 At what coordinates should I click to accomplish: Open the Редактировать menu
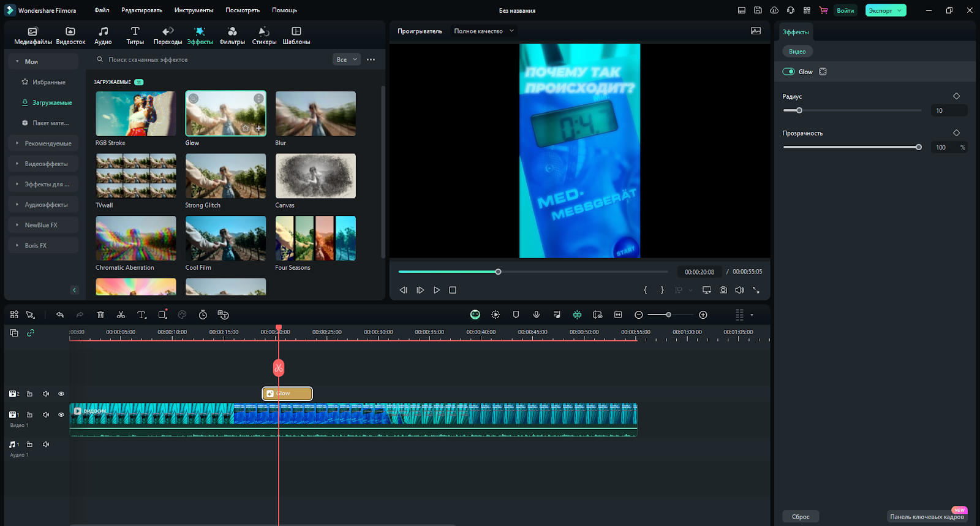[x=141, y=10]
